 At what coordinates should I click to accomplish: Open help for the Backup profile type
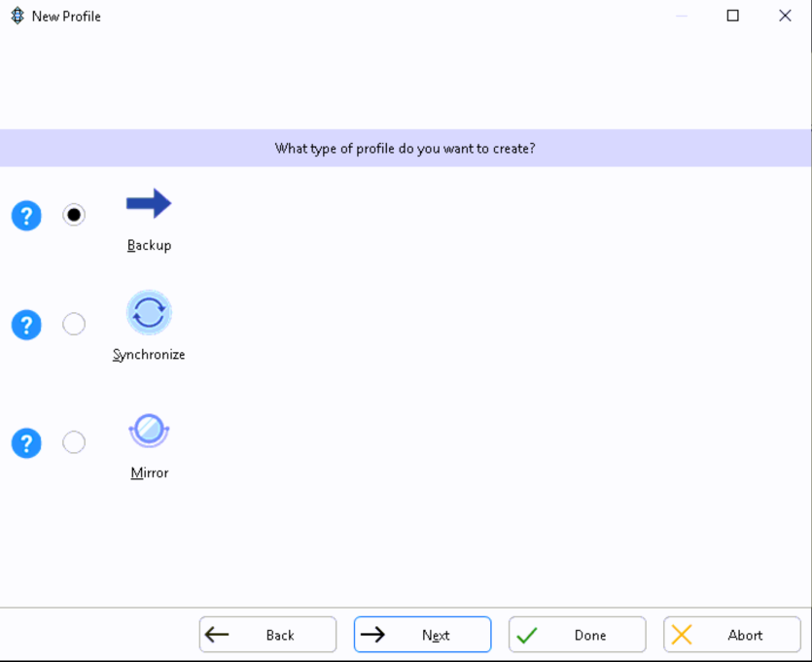tap(26, 215)
